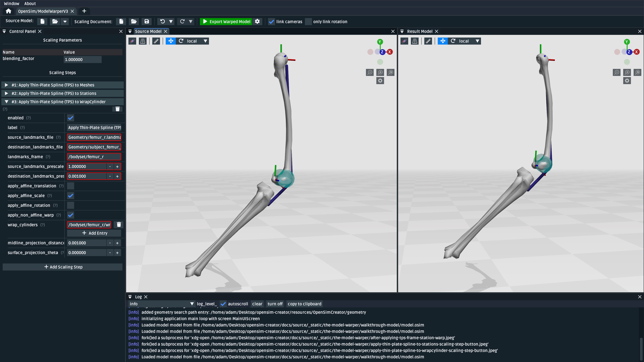The image size is (644, 362).
Task: Open scaling document folder icon
Action: pyautogui.click(x=134, y=21)
